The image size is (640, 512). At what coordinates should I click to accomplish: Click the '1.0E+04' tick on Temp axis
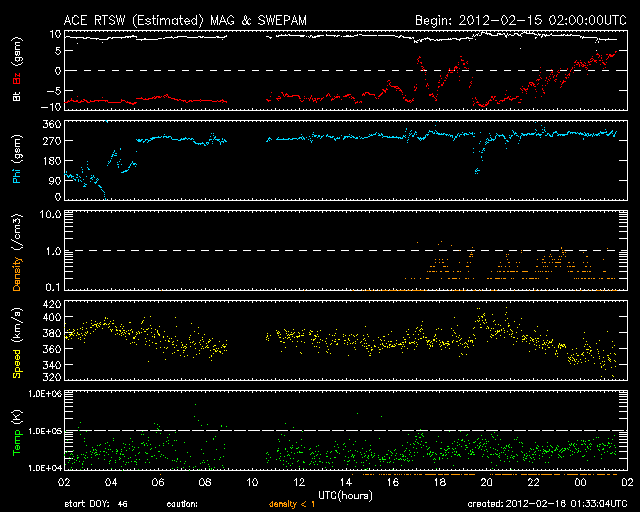point(44,468)
